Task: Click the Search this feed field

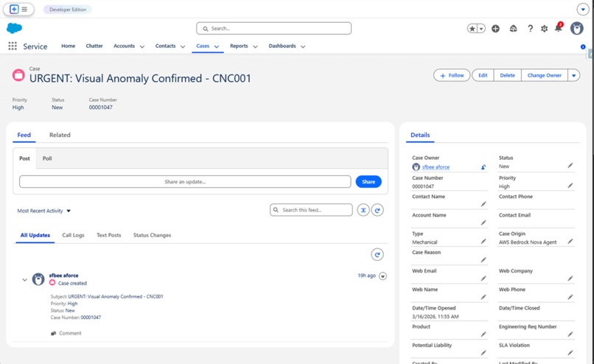Action: [311, 210]
